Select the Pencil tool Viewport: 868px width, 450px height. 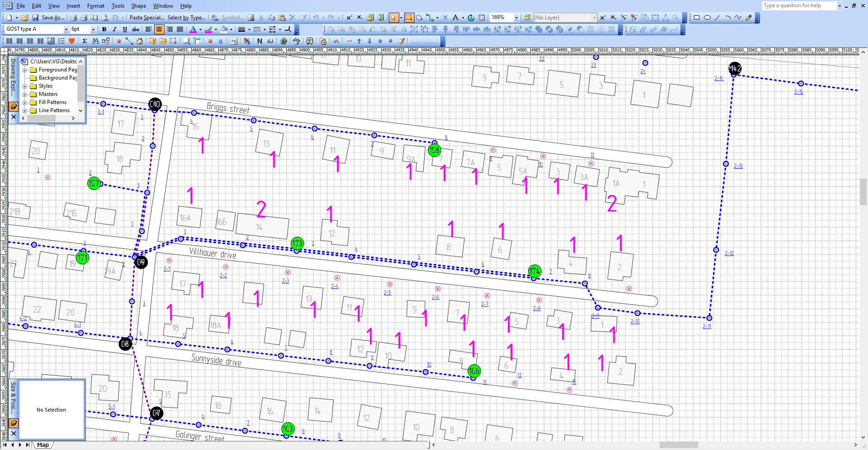coord(749,17)
